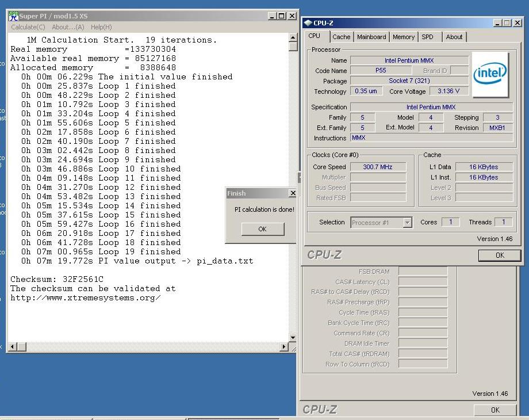Click the empty FSB:DRAM field
Image resolution: width=529 pixels, height=420 pixels.
(x=423, y=272)
